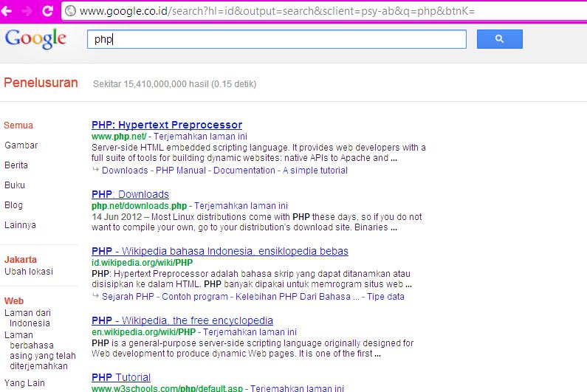Open PHP Wikipedia bahasa Indonesia result

pyautogui.click(x=220, y=251)
